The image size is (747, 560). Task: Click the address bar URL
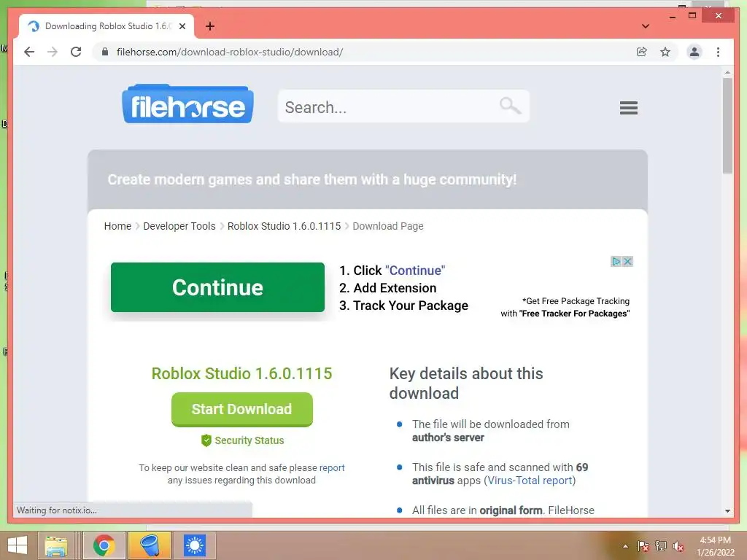tap(230, 52)
